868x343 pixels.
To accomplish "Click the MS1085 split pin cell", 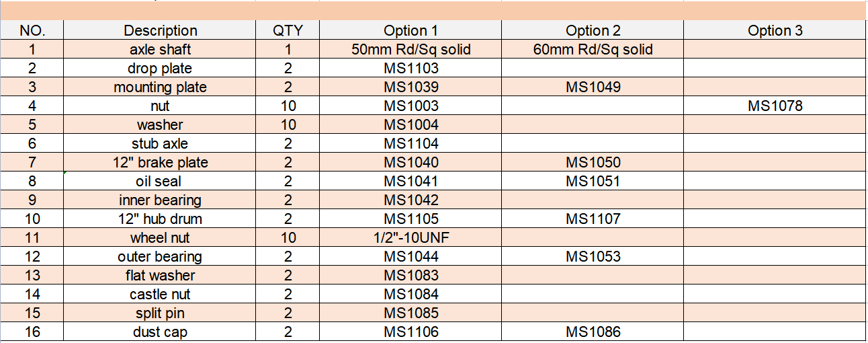I will pyautogui.click(x=410, y=313).
